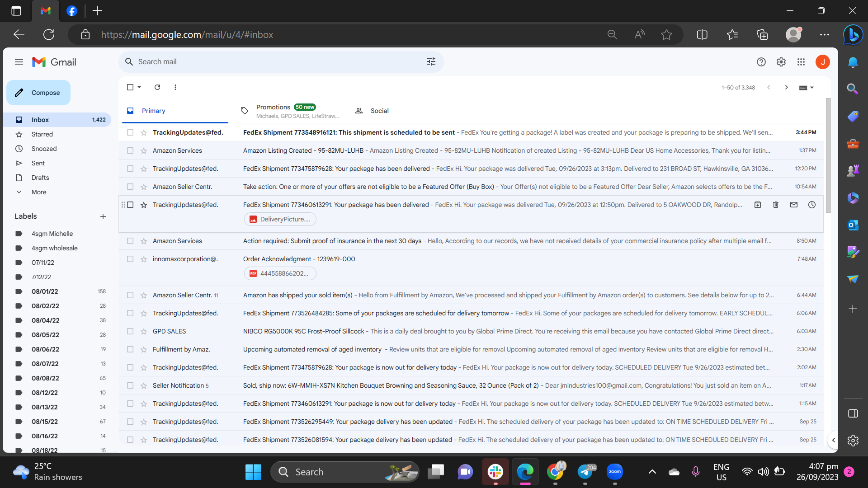This screenshot has height=488, width=868.
Task: Mark FedEx 773460613291 delivered email as unread
Action: [x=794, y=205]
